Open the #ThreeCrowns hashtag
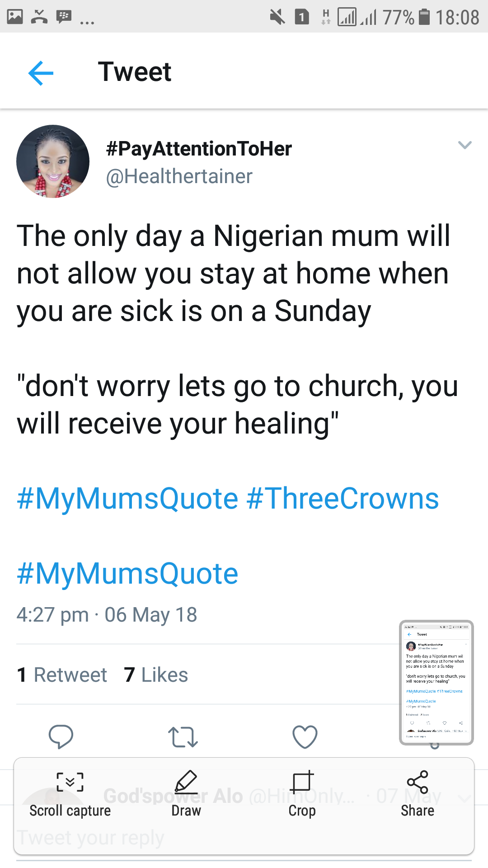 [x=343, y=499]
